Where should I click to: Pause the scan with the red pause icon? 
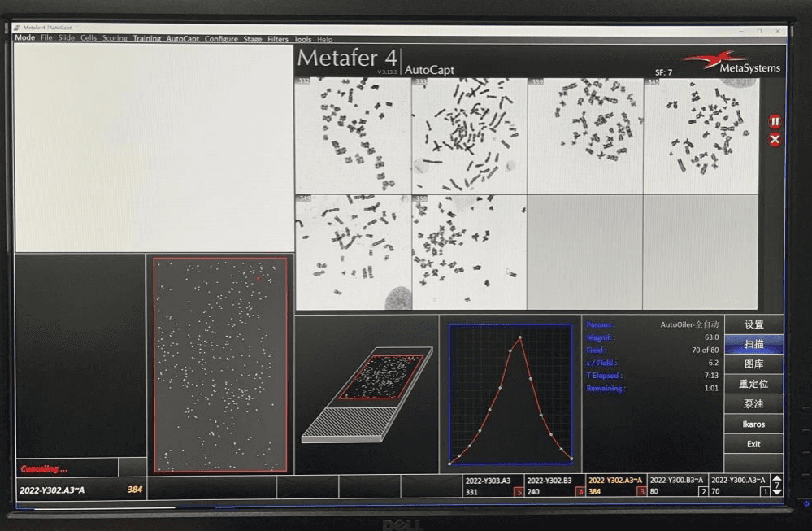pyautogui.click(x=775, y=121)
